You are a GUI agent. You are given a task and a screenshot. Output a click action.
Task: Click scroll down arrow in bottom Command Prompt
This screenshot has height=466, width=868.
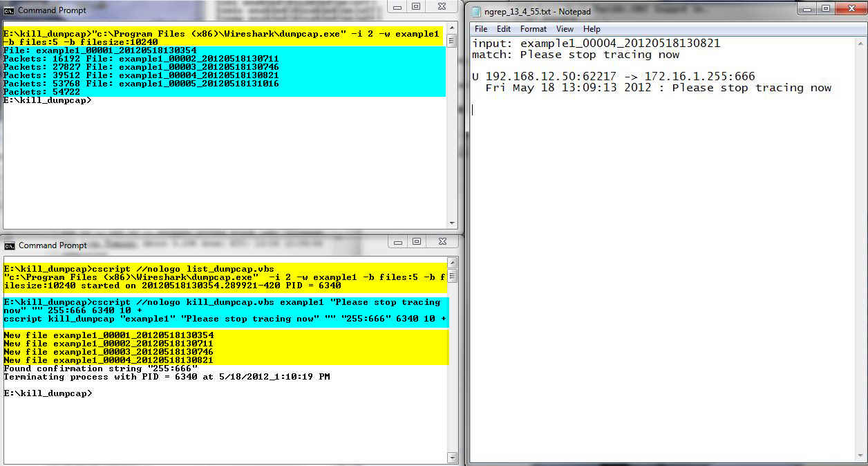point(452,457)
